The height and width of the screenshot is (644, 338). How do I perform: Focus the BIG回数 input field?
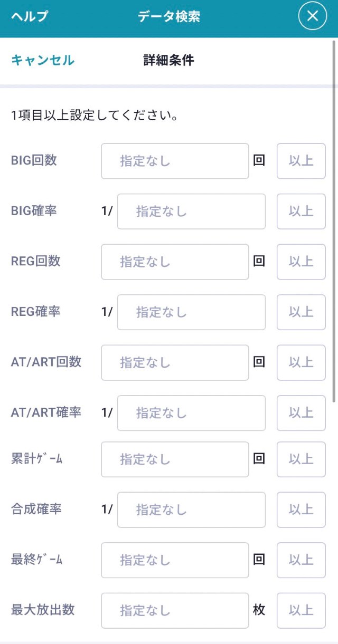click(x=175, y=161)
